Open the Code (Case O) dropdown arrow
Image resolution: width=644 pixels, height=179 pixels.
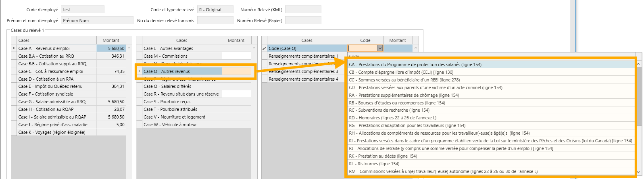click(380, 48)
